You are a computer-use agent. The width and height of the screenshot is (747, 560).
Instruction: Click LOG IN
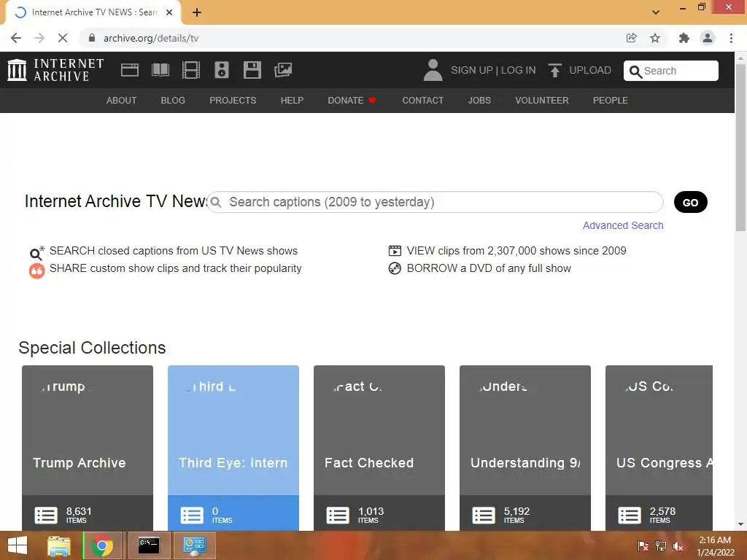coord(519,70)
